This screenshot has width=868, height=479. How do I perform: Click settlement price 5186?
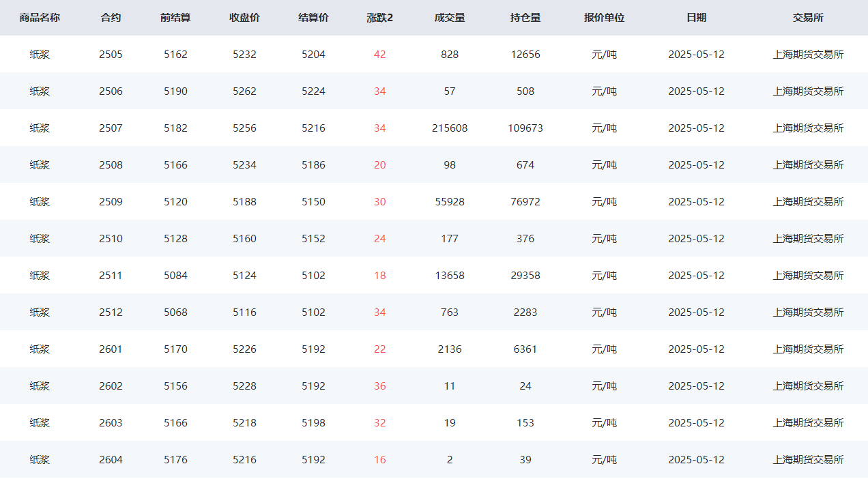(x=313, y=165)
